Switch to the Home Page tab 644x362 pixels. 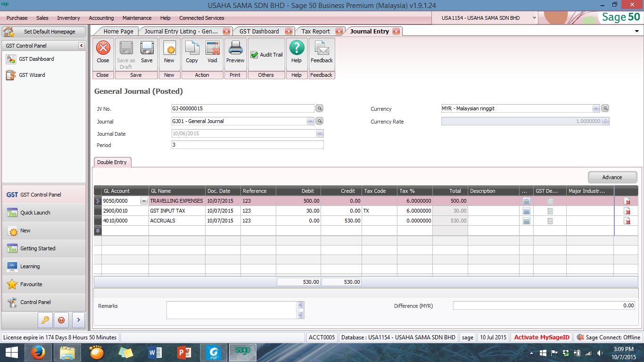[x=118, y=31]
